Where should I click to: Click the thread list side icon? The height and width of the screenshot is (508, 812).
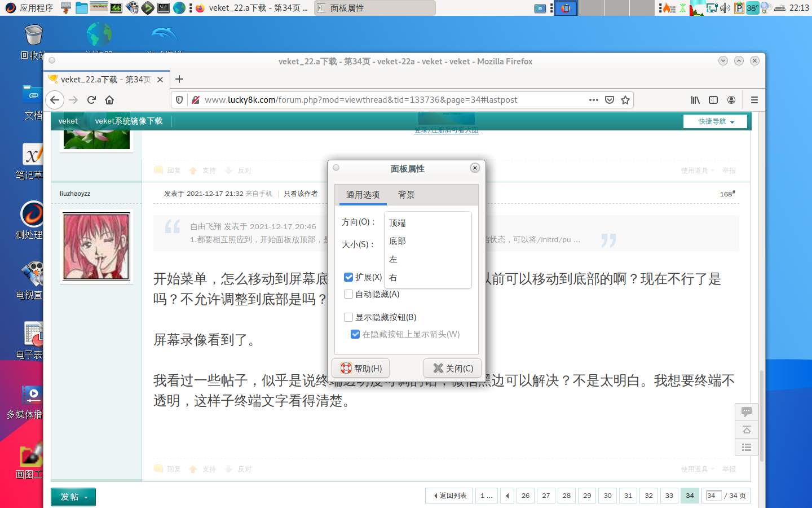point(747,448)
